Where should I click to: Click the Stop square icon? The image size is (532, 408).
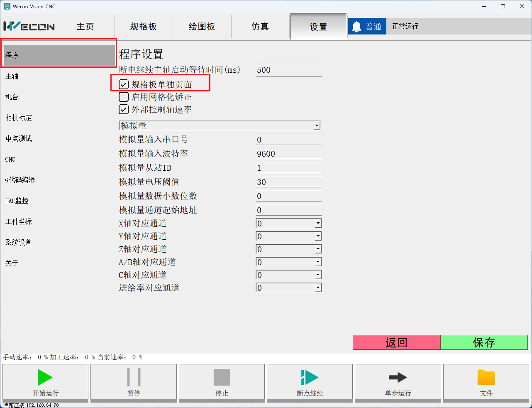(222, 378)
